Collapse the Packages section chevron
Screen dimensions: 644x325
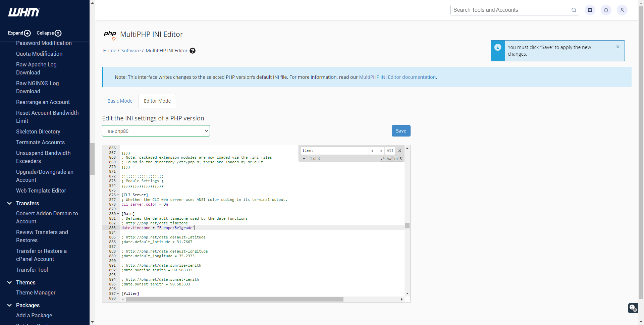coord(9,305)
